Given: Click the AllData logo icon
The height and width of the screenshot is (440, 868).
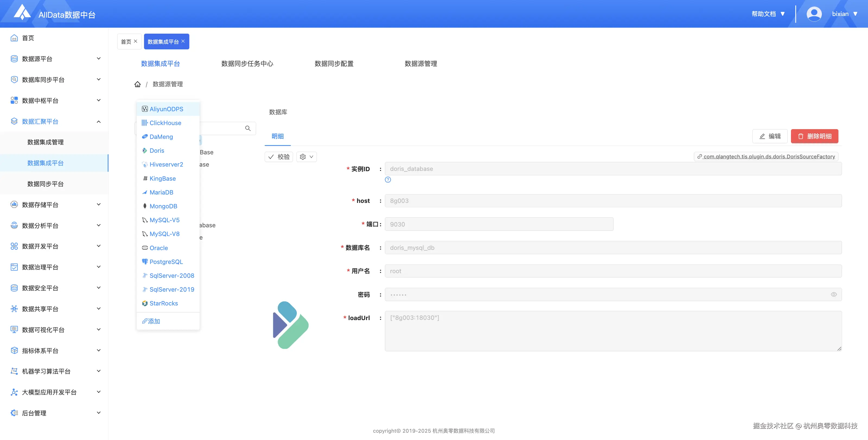Looking at the screenshot, I should [x=22, y=13].
